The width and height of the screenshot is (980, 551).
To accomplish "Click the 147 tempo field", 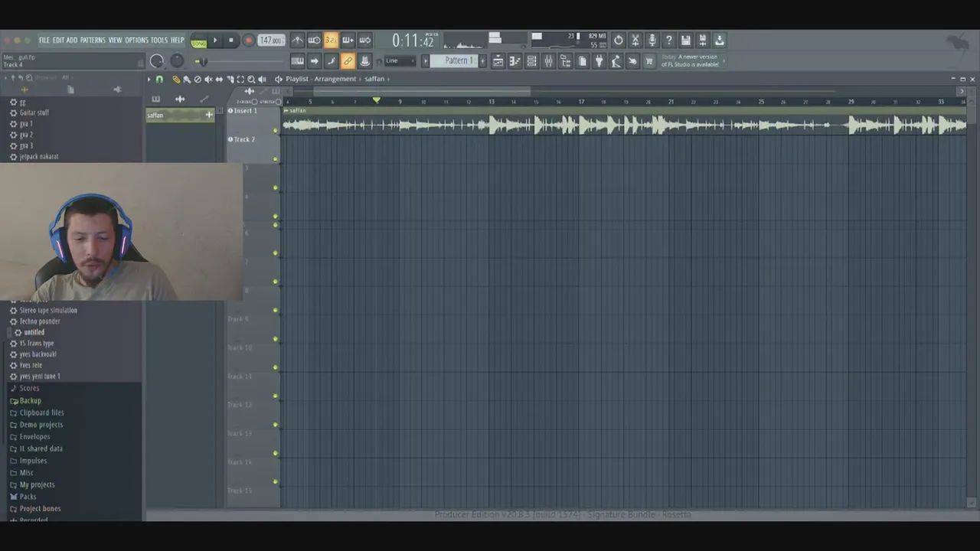I will click(x=271, y=41).
